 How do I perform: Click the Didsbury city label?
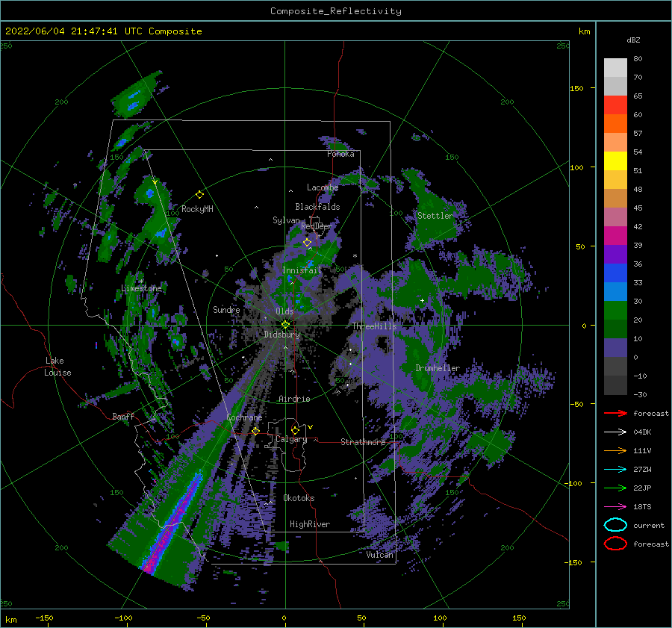tap(282, 335)
